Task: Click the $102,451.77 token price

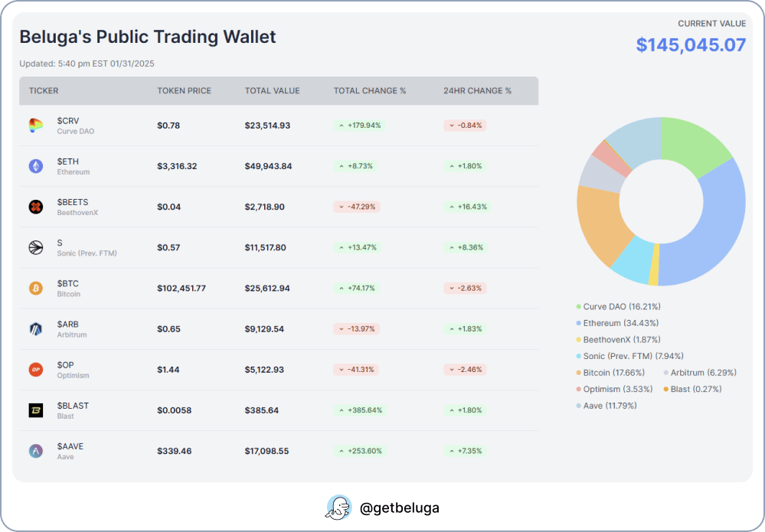Action: point(181,288)
